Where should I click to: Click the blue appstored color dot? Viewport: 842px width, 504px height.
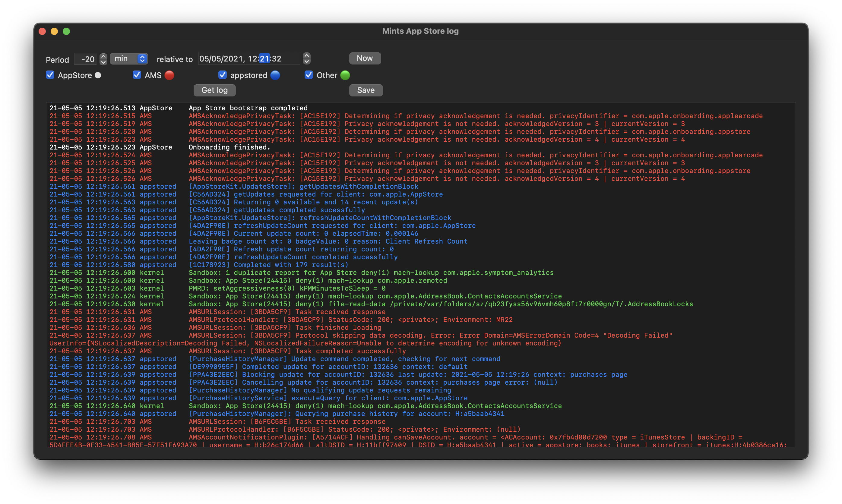pyautogui.click(x=275, y=75)
